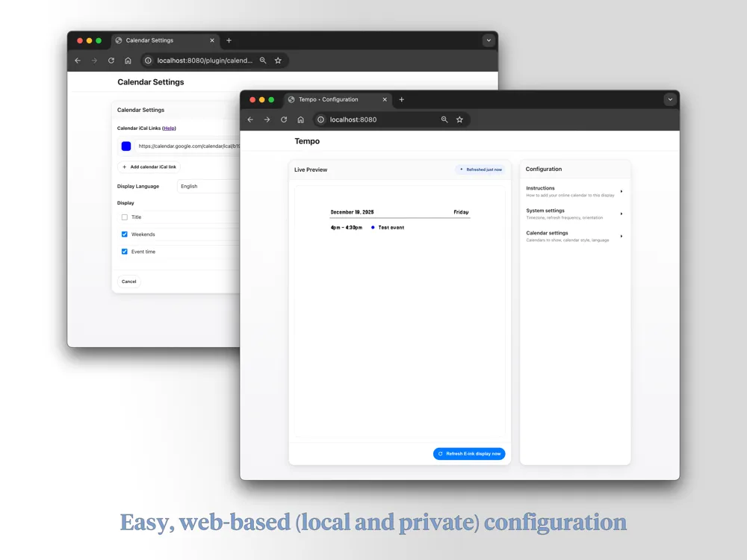Click zoom magnifier in Calendar Settings address bar
This screenshot has height=560, width=747.
click(x=263, y=60)
